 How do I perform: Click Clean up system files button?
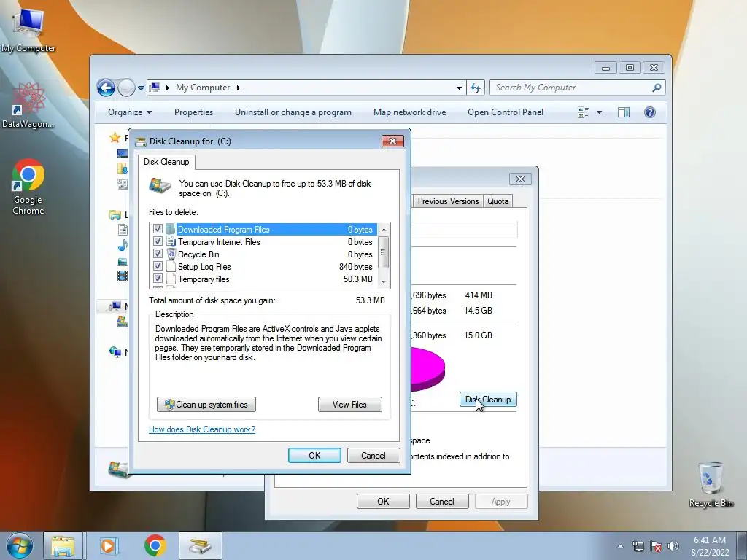click(x=206, y=404)
